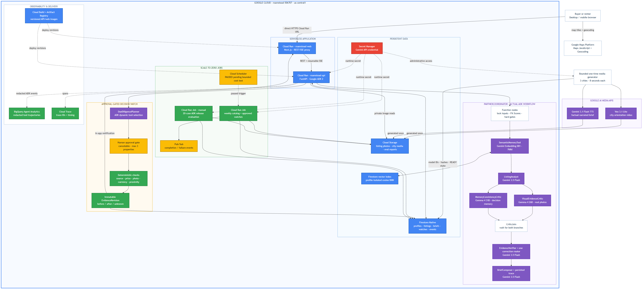The image size is (644, 290).
Task: Select the Cloud Storage node
Action: click(x=390, y=146)
